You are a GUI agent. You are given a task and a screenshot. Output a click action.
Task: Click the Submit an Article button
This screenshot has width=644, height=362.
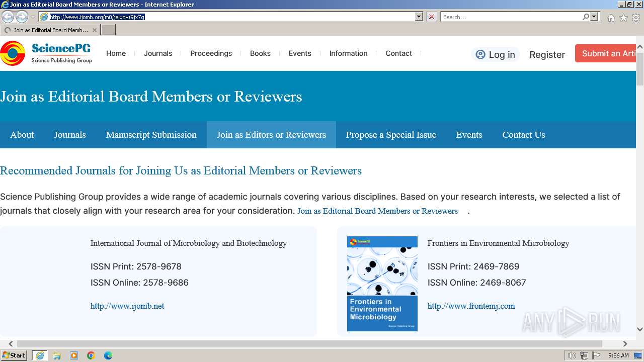click(x=606, y=54)
